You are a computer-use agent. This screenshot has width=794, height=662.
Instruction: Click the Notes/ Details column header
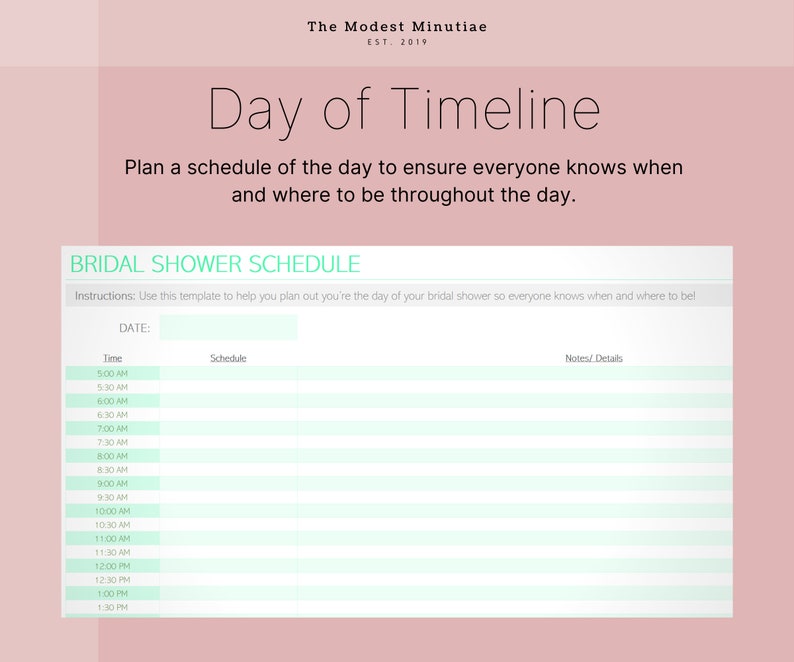594,358
